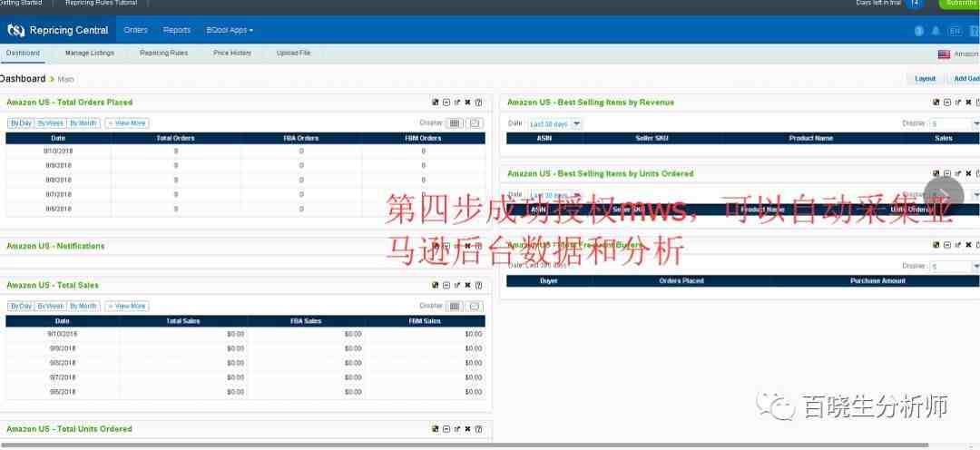This screenshot has width=980, height=450.
Task: Click the Repricing Central logo icon
Action: [x=15, y=30]
